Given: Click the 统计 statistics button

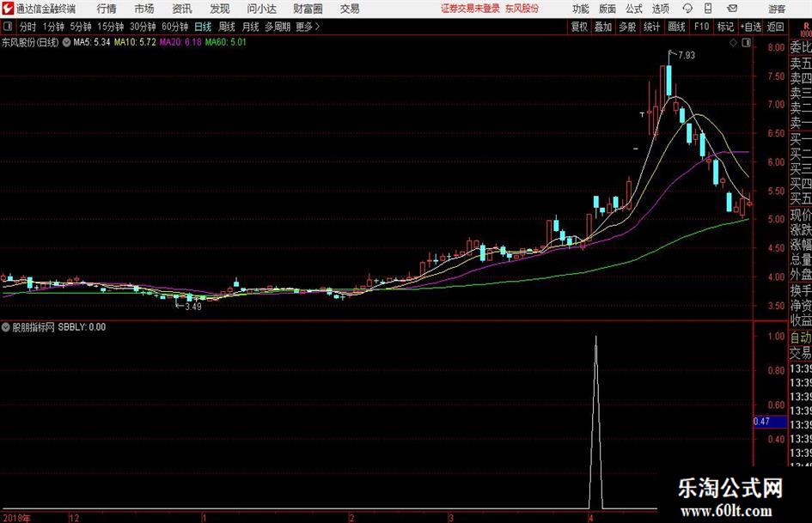Looking at the screenshot, I should (x=651, y=27).
